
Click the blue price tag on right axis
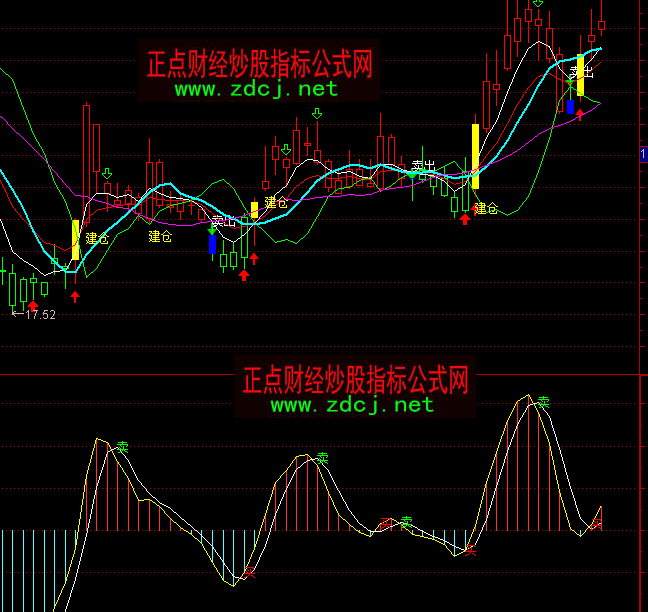643,154
